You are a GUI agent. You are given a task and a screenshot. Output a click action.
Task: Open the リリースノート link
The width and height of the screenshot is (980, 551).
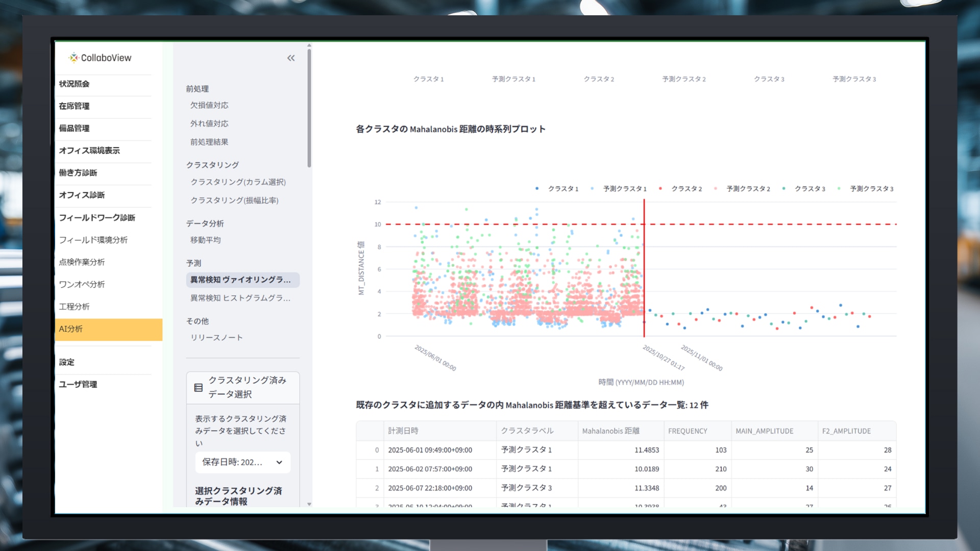216,338
